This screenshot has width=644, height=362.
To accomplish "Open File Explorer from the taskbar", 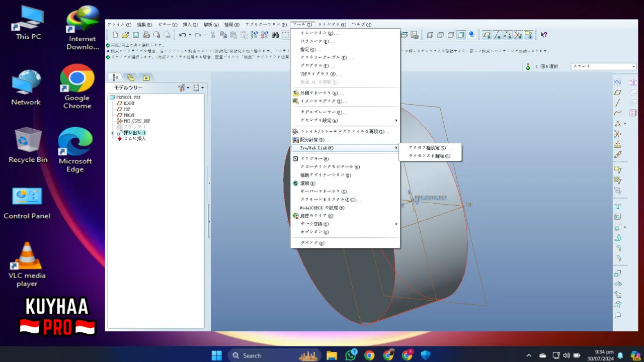I will pos(332,355).
